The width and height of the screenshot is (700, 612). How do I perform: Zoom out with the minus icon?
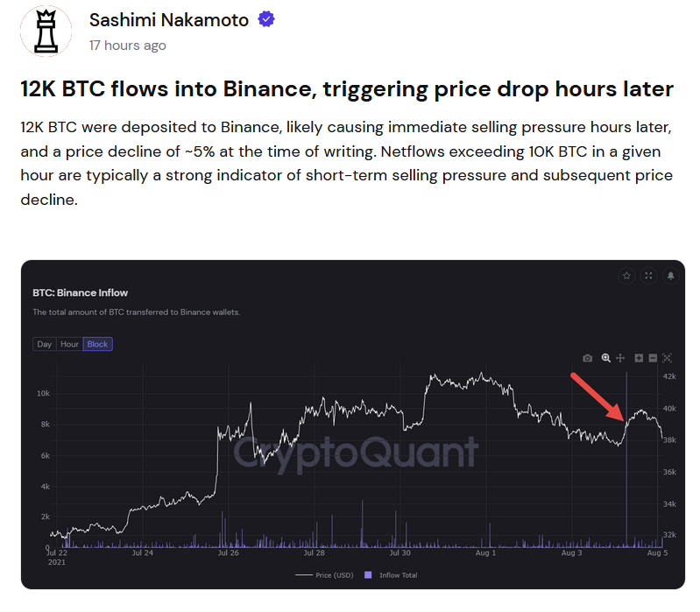click(x=652, y=358)
